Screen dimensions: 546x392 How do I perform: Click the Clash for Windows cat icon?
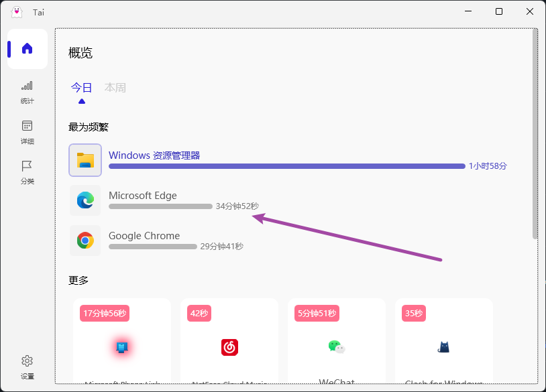click(443, 347)
